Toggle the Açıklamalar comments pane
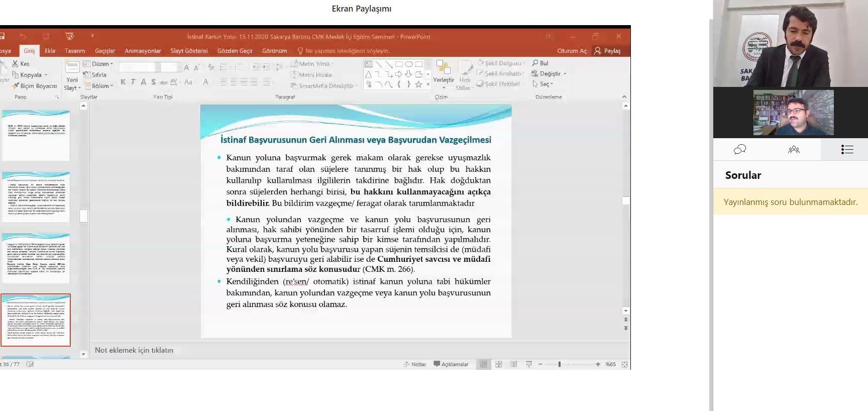 [451, 364]
